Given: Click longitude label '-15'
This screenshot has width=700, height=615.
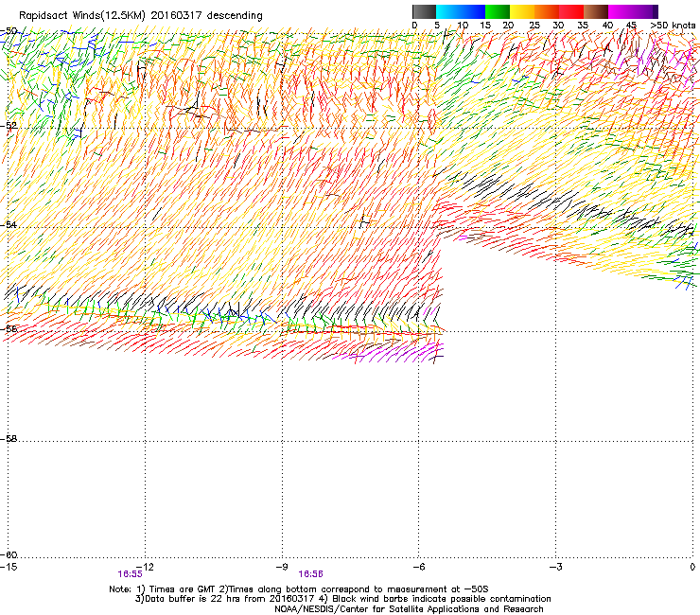Looking at the screenshot, I should click(x=9, y=567).
